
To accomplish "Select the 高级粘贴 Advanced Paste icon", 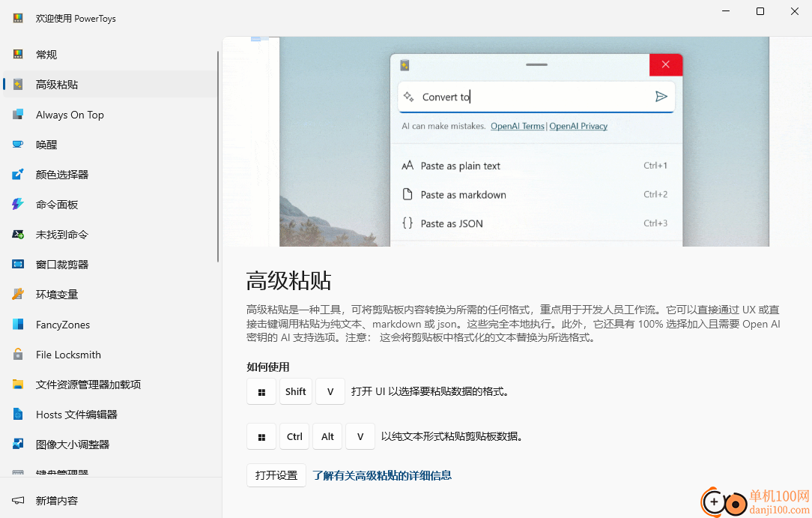I will [18, 85].
